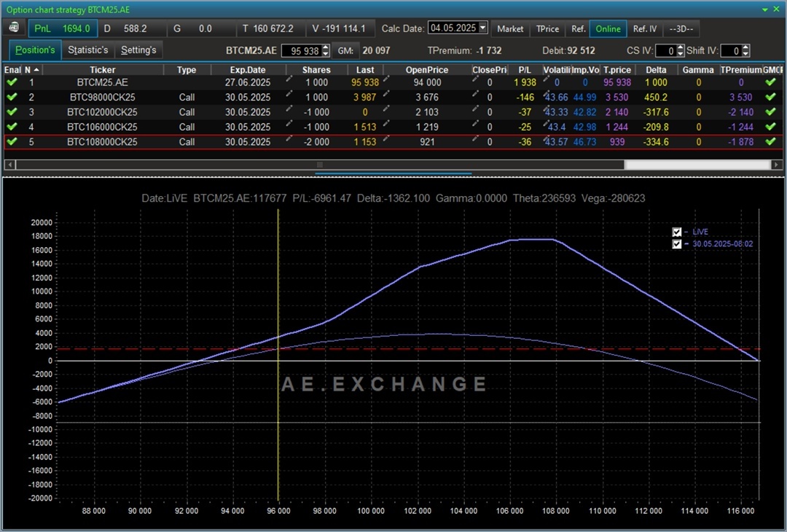Edit OpenPrice pencil for BTCM25.AE row
Image resolution: width=787 pixels, height=532 pixels.
pyautogui.click(x=386, y=79)
